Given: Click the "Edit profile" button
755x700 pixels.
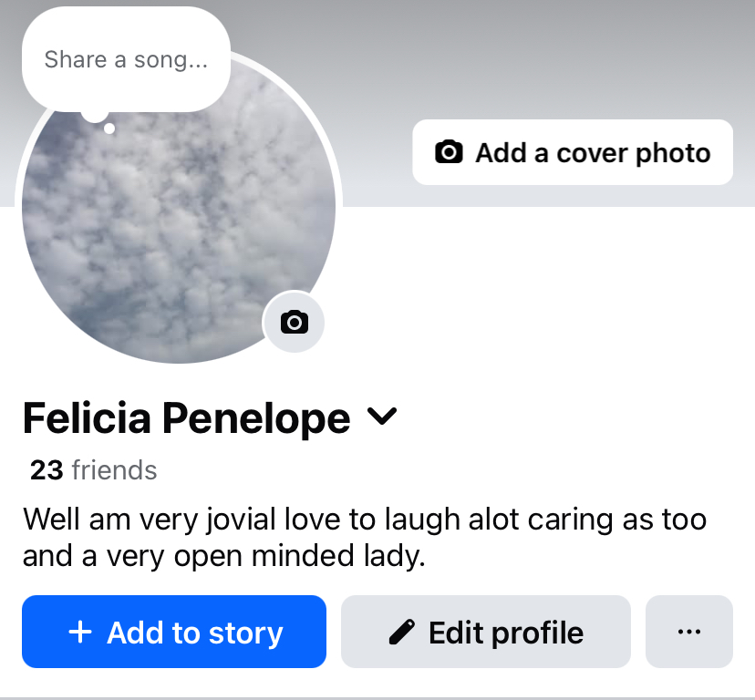Looking at the screenshot, I should coord(486,632).
